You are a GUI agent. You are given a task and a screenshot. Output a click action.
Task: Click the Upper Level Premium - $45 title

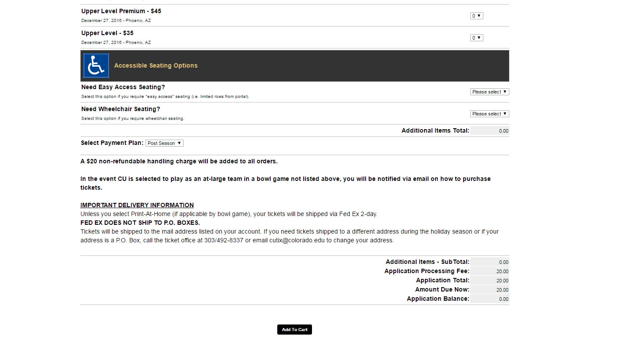click(121, 11)
